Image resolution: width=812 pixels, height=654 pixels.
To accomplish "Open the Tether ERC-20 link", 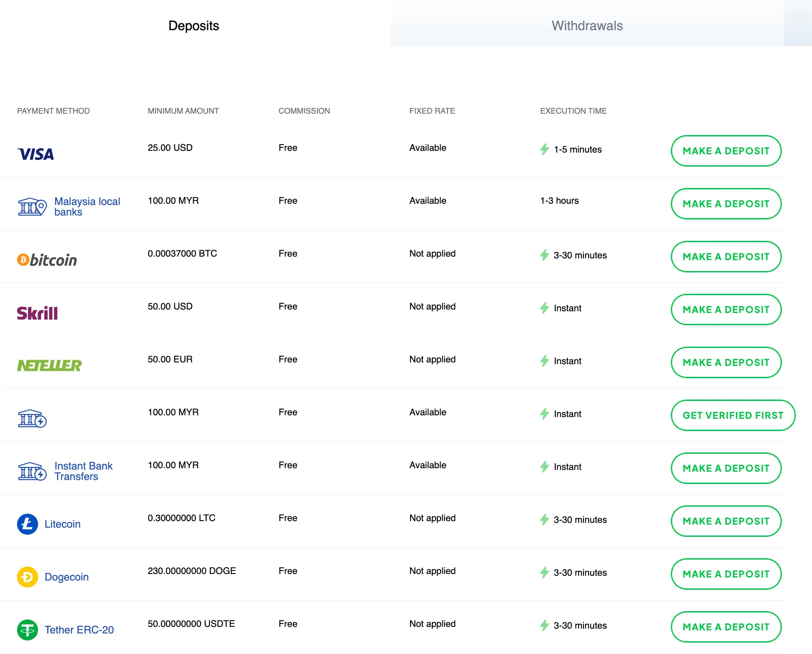I will pos(79,630).
